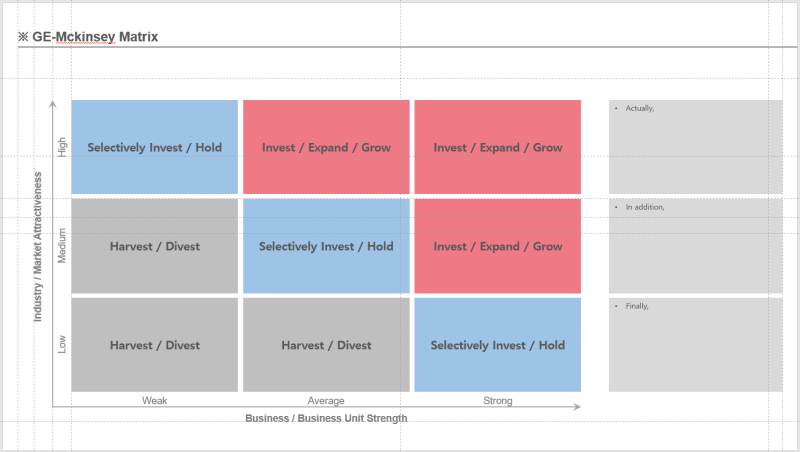Select the 'Industry / Market Attractiveness' axis label
This screenshot has width=800, height=452.
click(x=38, y=247)
